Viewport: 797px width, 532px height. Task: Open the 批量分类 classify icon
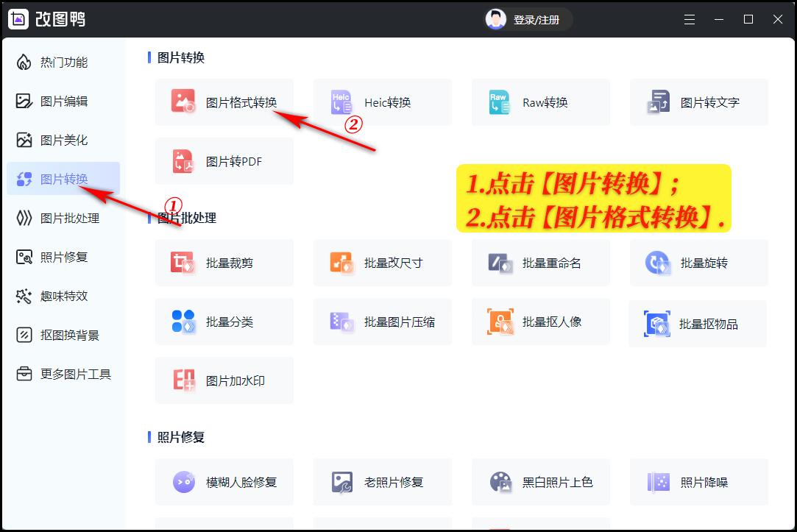tap(183, 321)
